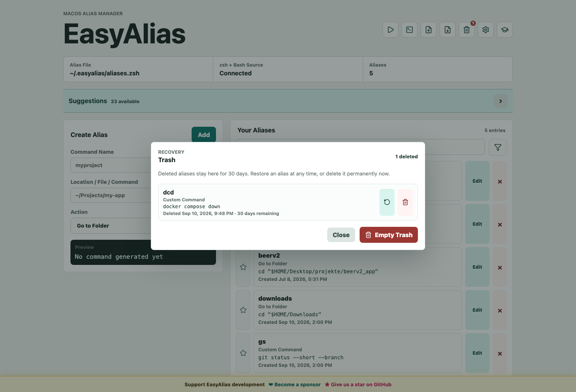Click the 33 available suggestions label
Image resolution: width=576 pixels, height=392 pixels.
(x=125, y=102)
